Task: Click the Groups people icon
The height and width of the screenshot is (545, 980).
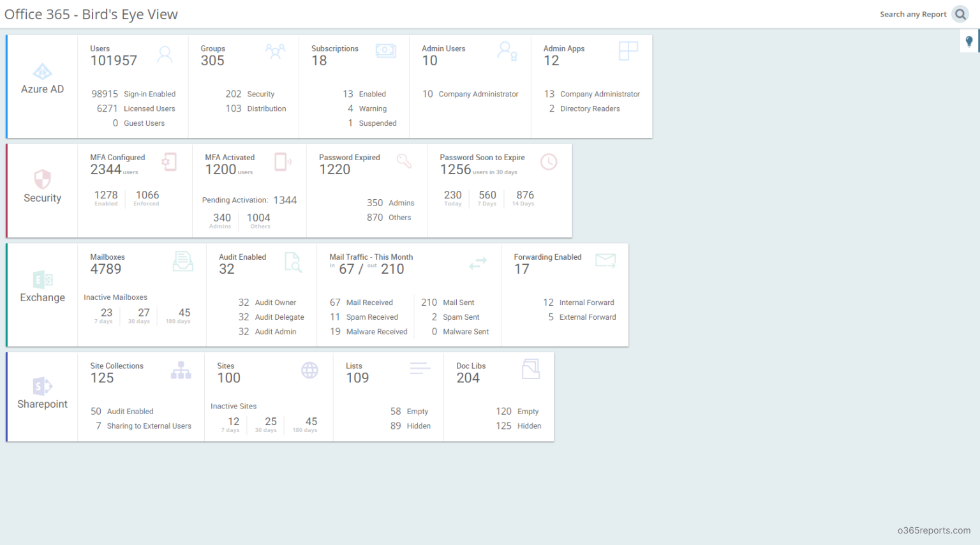Action: [x=275, y=51]
